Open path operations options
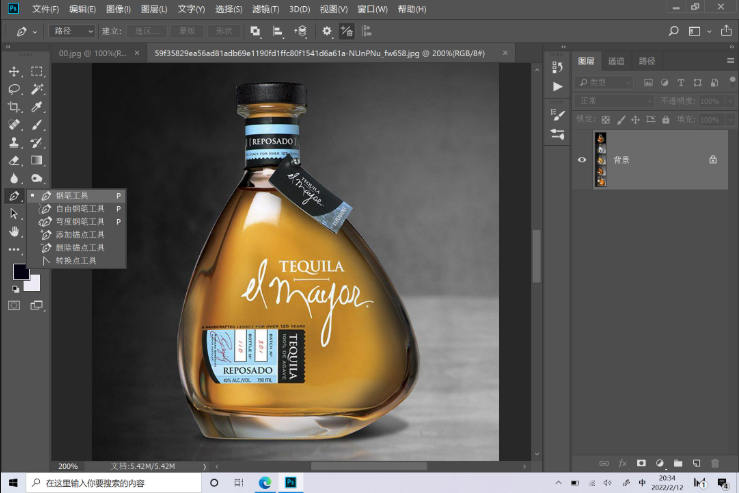The image size is (739, 493). click(x=255, y=31)
